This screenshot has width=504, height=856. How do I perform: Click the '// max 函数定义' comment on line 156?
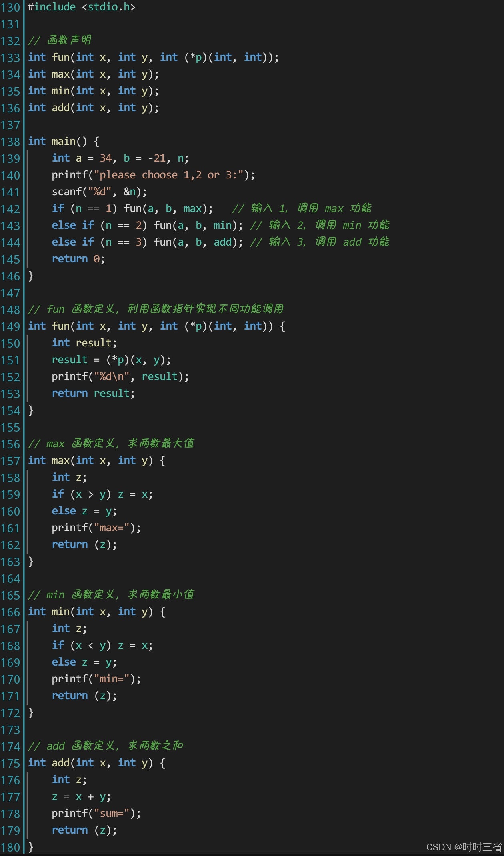click(x=111, y=444)
